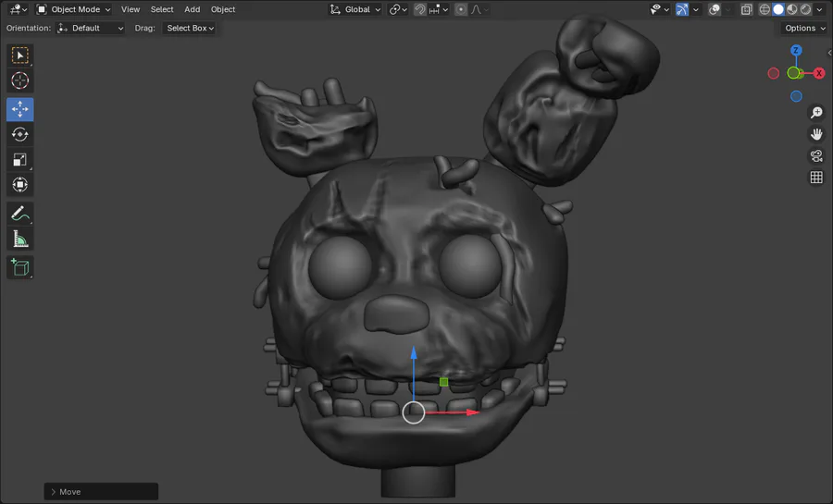Open the Add menu
This screenshot has width=833, height=504.
tap(192, 9)
